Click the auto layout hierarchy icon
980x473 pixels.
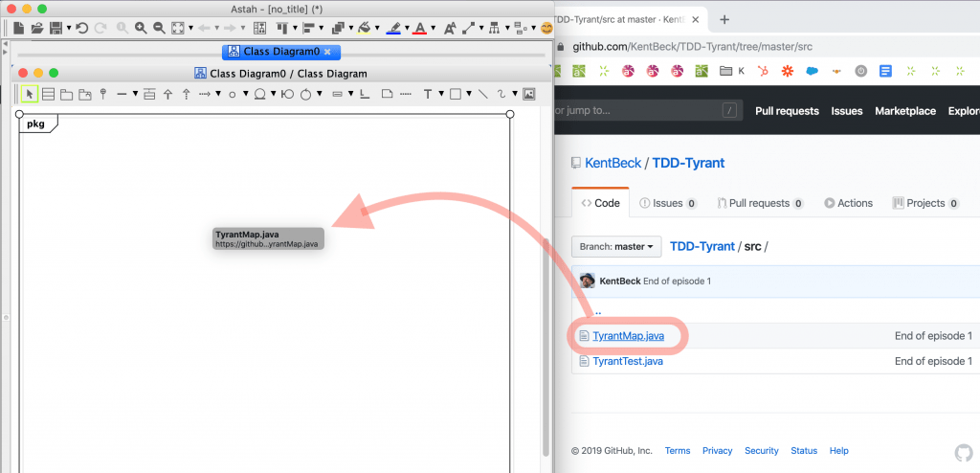495,28
